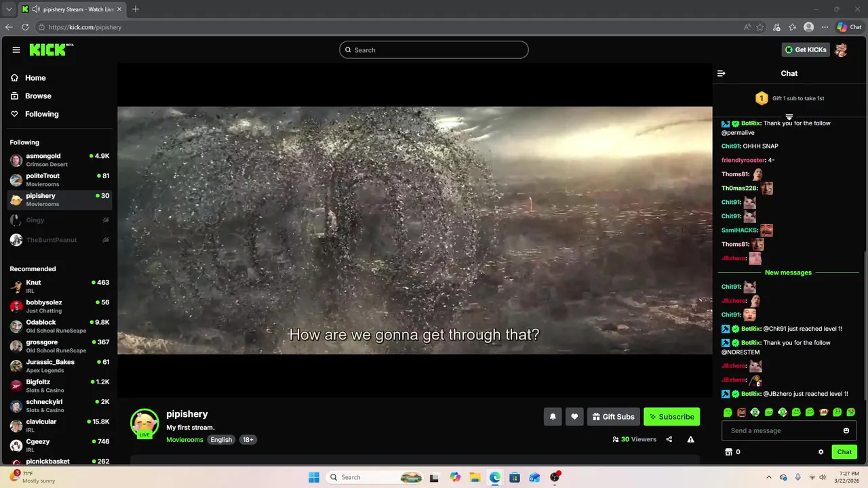Open recommended channel Bigfoltz
This screenshot has width=868, height=488.
coord(60,386)
